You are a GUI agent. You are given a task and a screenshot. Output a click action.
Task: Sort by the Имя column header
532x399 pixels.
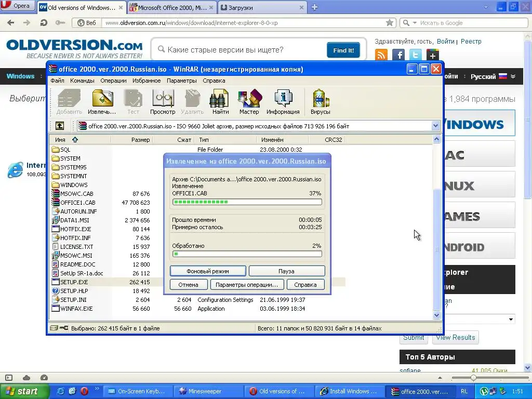coord(80,139)
